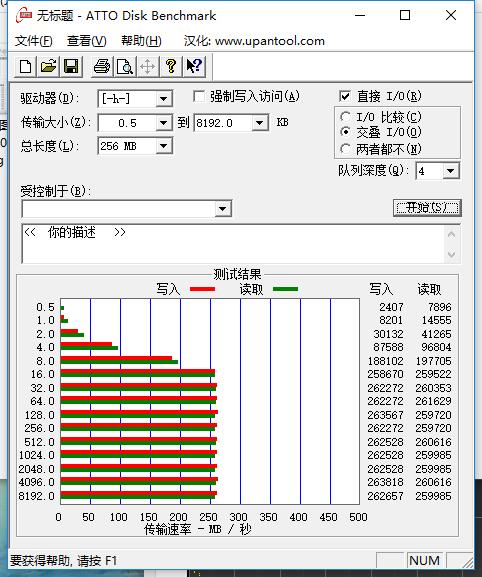The height and width of the screenshot is (577, 482).
Task: Click the description box scroll down arrow
Action: coord(451,254)
